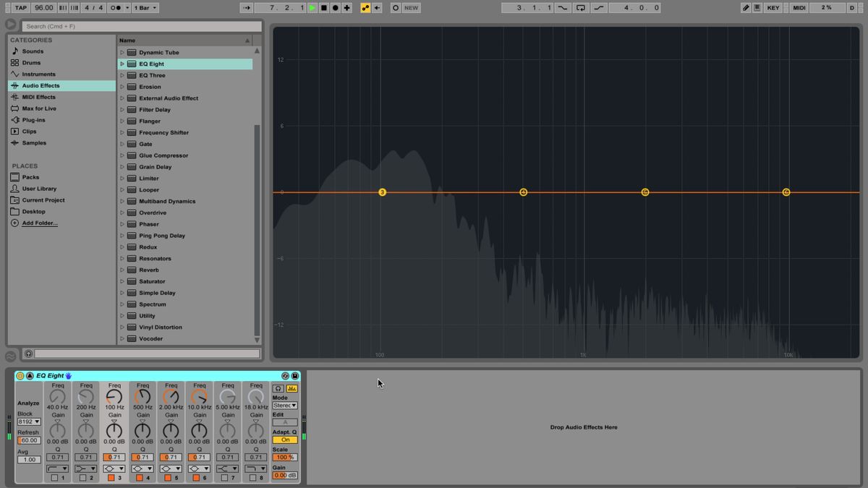Disable EQ band 6 activator

click(x=196, y=478)
